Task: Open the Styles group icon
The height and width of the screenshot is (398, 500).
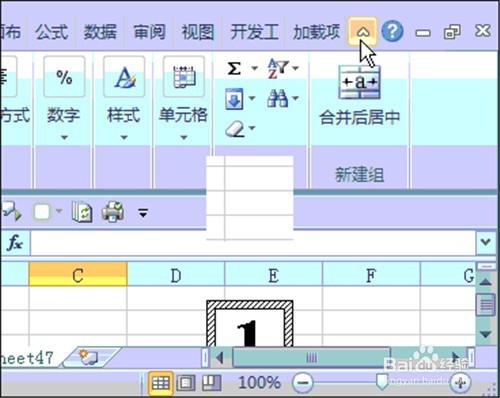Action: (124, 77)
